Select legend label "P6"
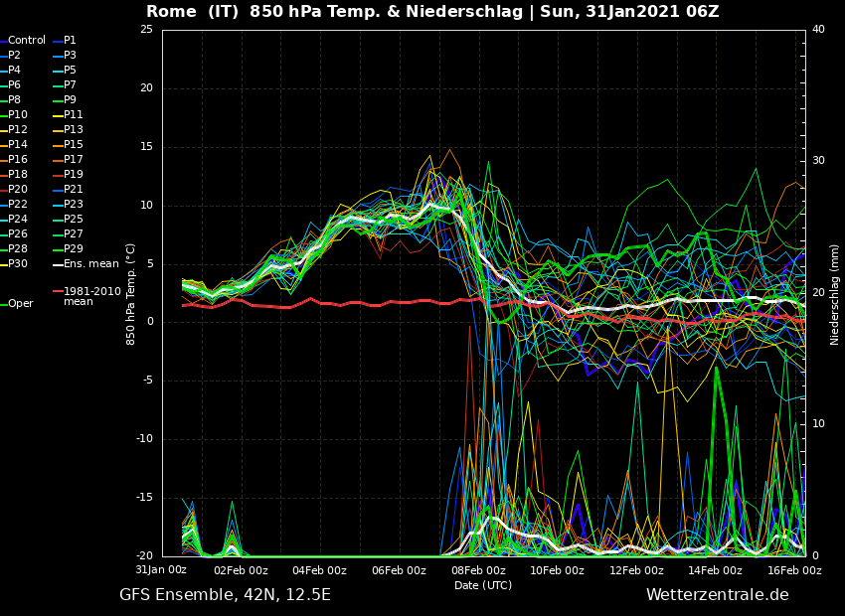Viewport: 845px width, 616px height. tap(14, 85)
